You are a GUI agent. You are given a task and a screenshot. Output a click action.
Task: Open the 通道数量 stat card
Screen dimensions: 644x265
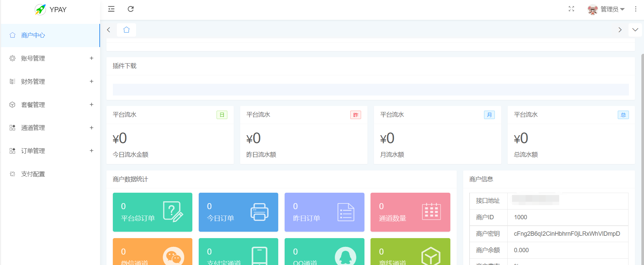[410, 212]
